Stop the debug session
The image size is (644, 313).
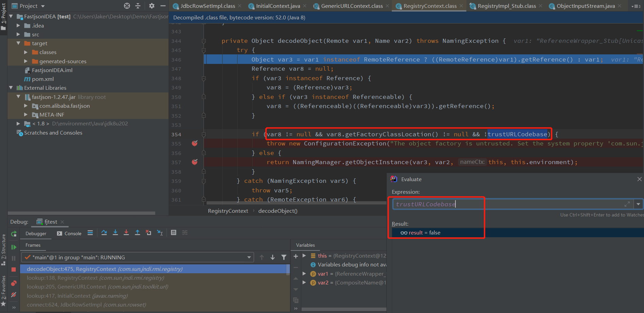pyautogui.click(x=14, y=269)
